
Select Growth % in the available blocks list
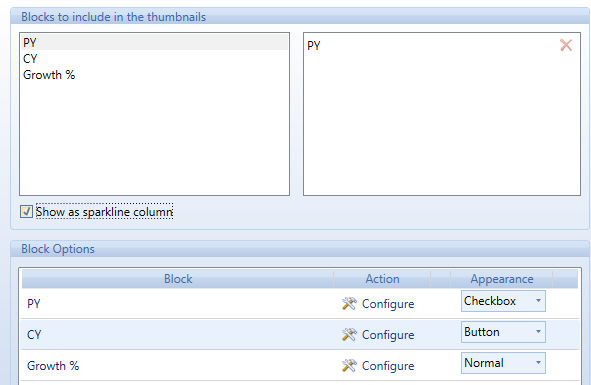tap(155, 75)
